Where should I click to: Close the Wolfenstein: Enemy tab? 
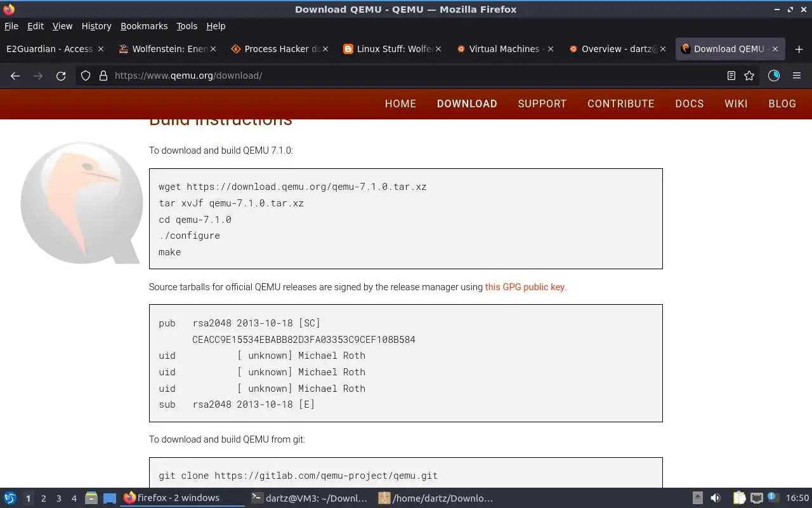[213, 49]
